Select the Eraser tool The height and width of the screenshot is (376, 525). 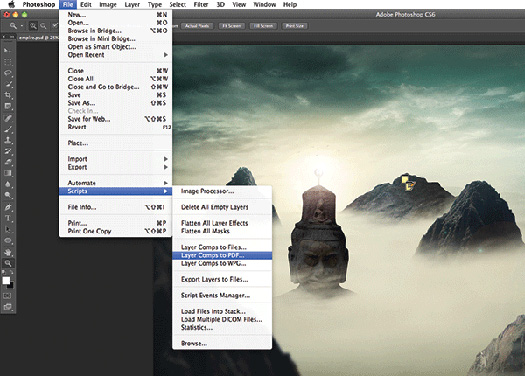click(x=7, y=162)
